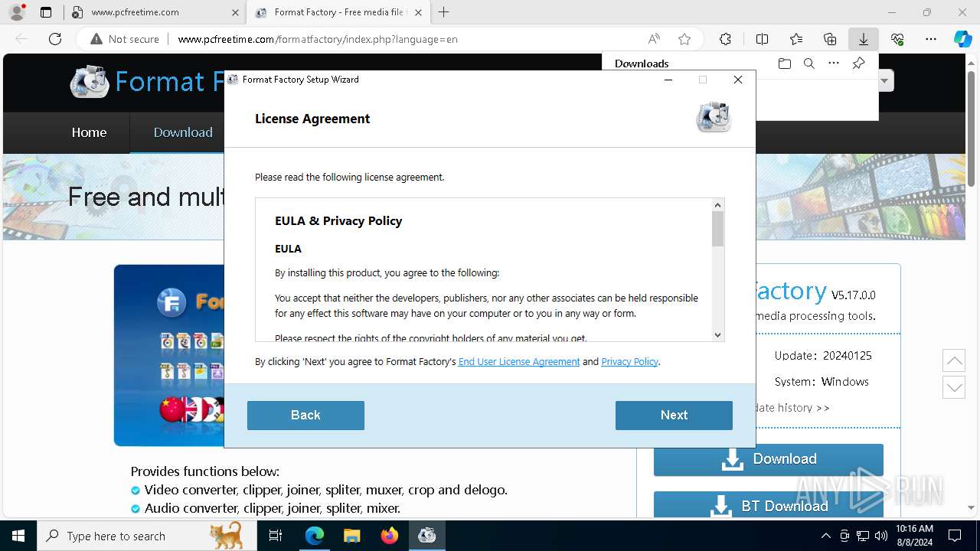980x551 pixels.
Task: Click the page scroll-up arrow widget
Action: tap(954, 360)
